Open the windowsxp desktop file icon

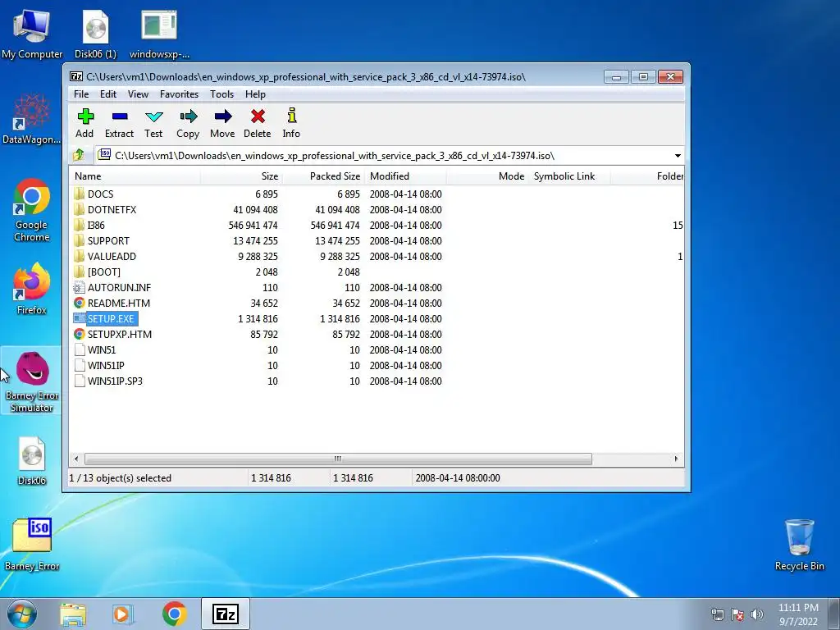coord(159,33)
